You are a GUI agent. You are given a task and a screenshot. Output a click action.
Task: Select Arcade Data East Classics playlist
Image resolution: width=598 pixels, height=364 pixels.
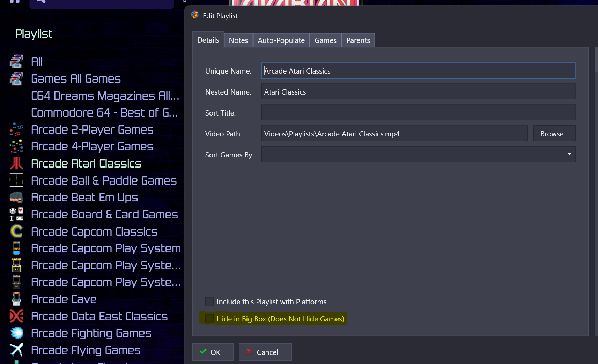[99, 316]
